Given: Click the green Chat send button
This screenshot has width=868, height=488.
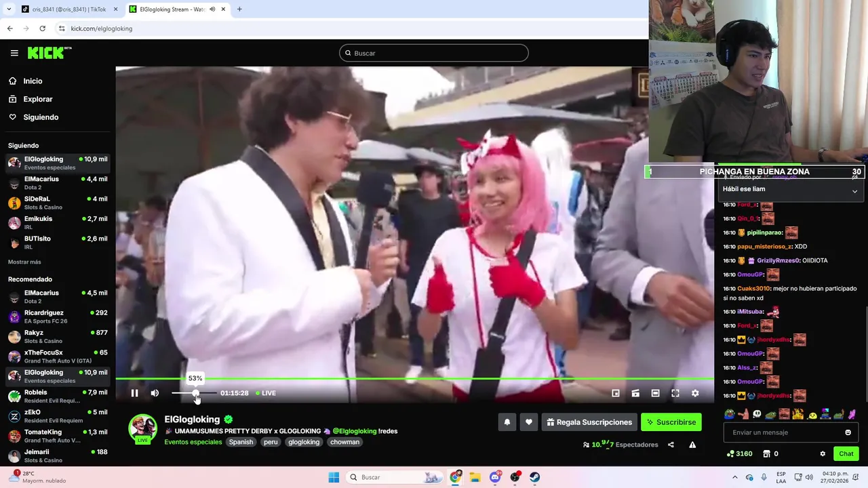Looking at the screenshot, I should point(846,453).
